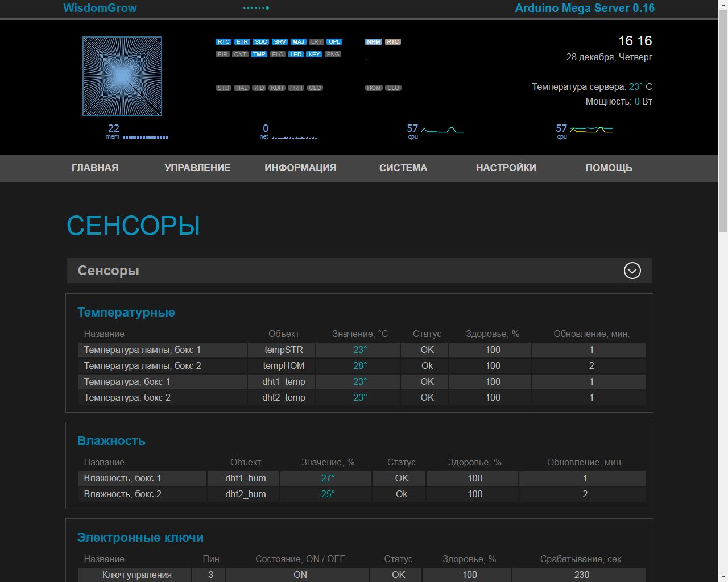Click the blue SDC module badge
Image resolution: width=728 pixels, height=582 pixels.
click(x=260, y=42)
